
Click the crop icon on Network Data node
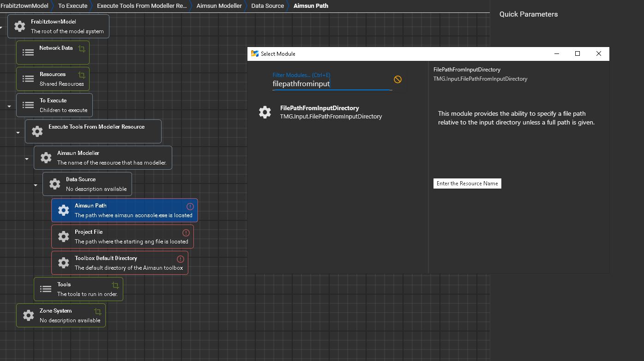tap(82, 48)
